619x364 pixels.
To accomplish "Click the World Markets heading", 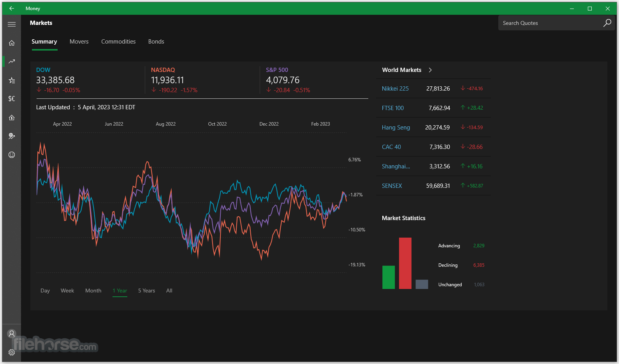I will tap(402, 70).
